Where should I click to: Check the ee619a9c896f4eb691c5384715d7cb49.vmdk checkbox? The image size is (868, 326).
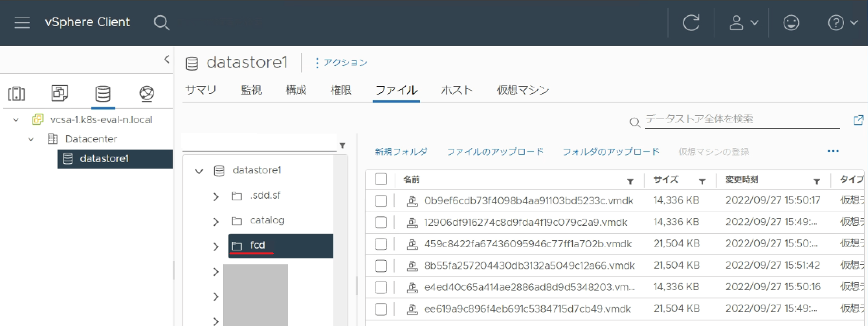[x=381, y=309]
